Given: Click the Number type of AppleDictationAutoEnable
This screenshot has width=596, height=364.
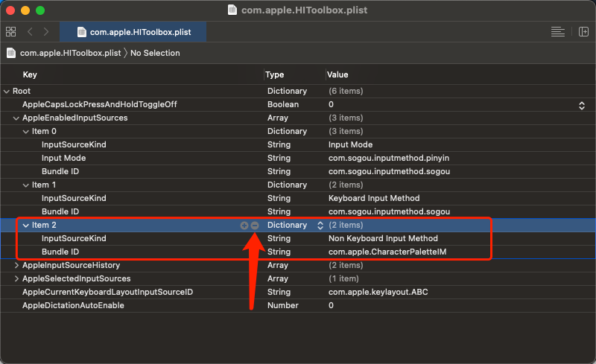Looking at the screenshot, I should 283,305.
